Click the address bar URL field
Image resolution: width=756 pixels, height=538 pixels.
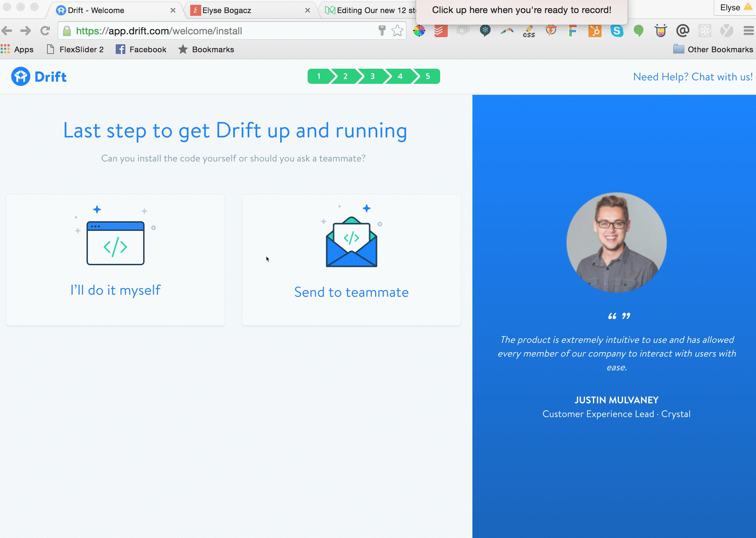pyautogui.click(x=220, y=31)
